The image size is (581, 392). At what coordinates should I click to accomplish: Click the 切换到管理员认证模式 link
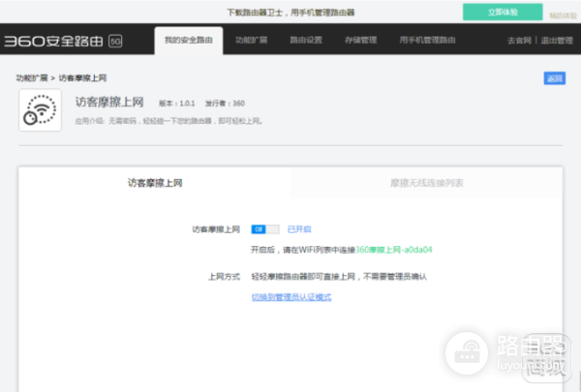tap(291, 297)
